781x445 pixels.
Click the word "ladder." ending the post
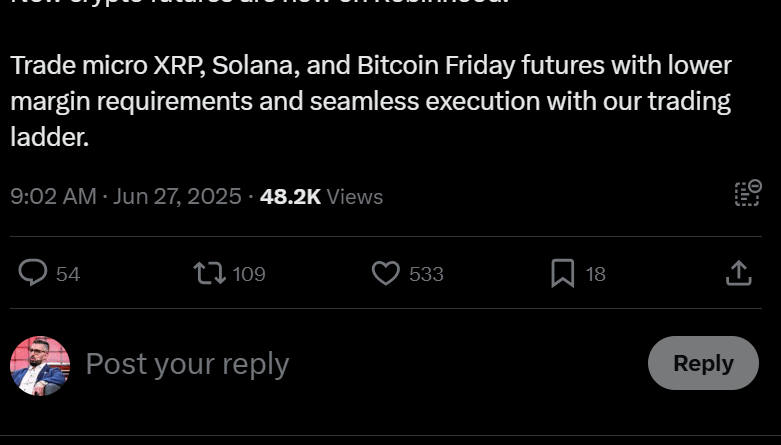(50, 137)
